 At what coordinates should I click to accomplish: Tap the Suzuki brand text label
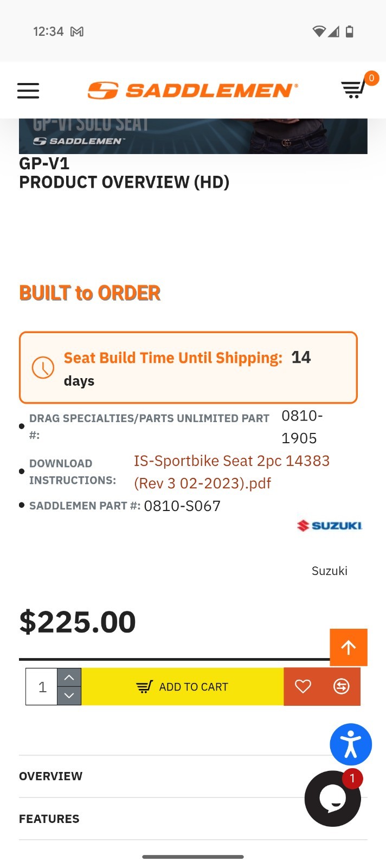(x=330, y=571)
